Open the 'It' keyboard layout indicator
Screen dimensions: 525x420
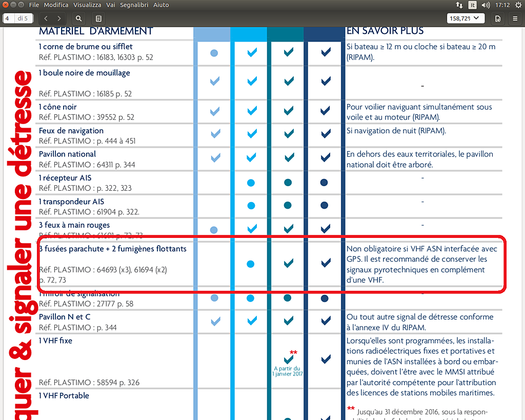coord(472,5)
